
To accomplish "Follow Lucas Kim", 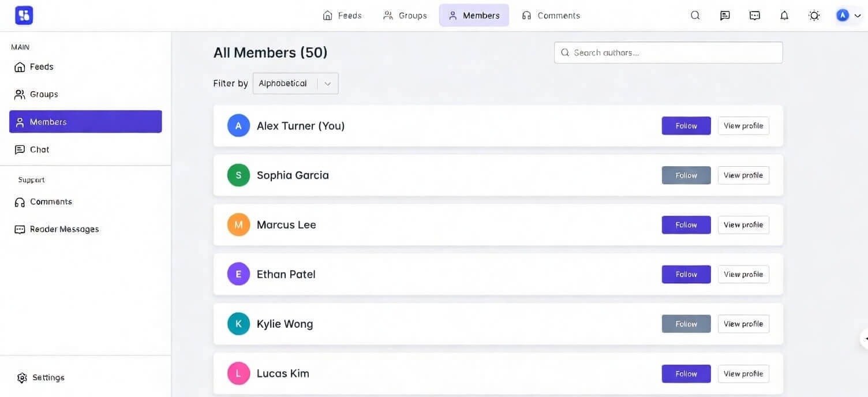I will pyautogui.click(x=686, y=374).
